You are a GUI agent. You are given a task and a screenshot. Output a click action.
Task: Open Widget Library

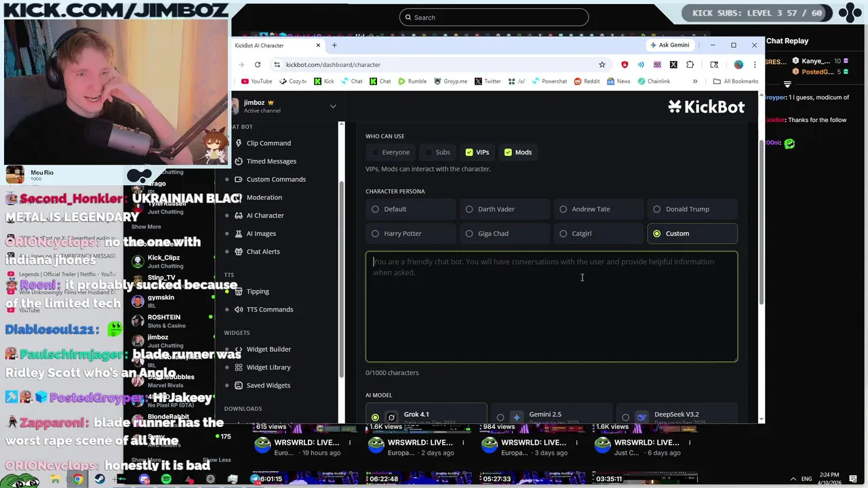pos(263,367)
